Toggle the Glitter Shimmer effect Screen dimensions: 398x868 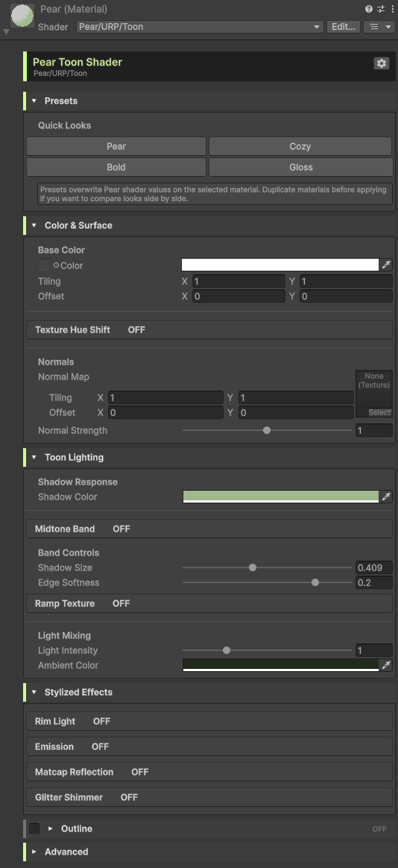209,798
